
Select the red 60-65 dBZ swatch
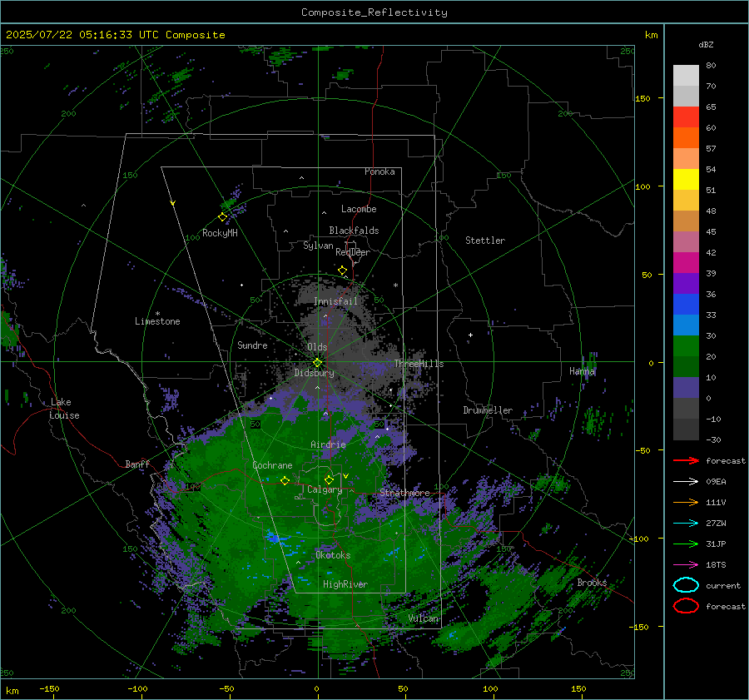pyautogui.click(x=686, y=117)
